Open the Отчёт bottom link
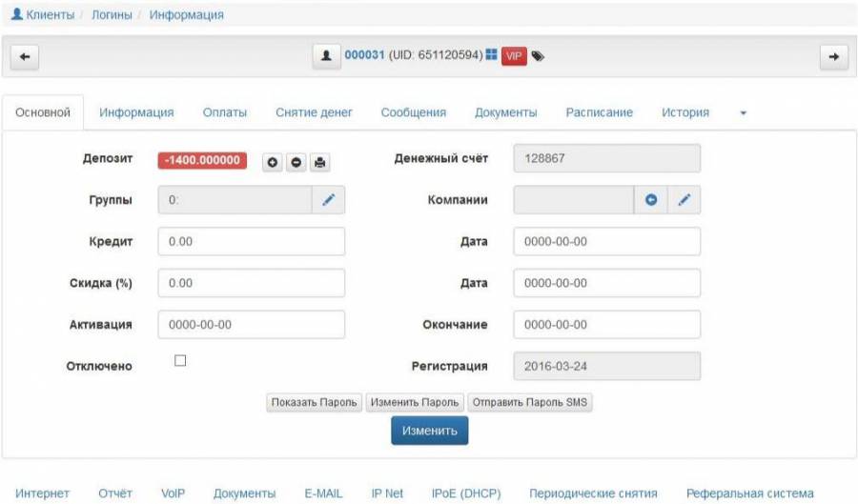The width and height of the screenshot is (858, 504). 115,494
